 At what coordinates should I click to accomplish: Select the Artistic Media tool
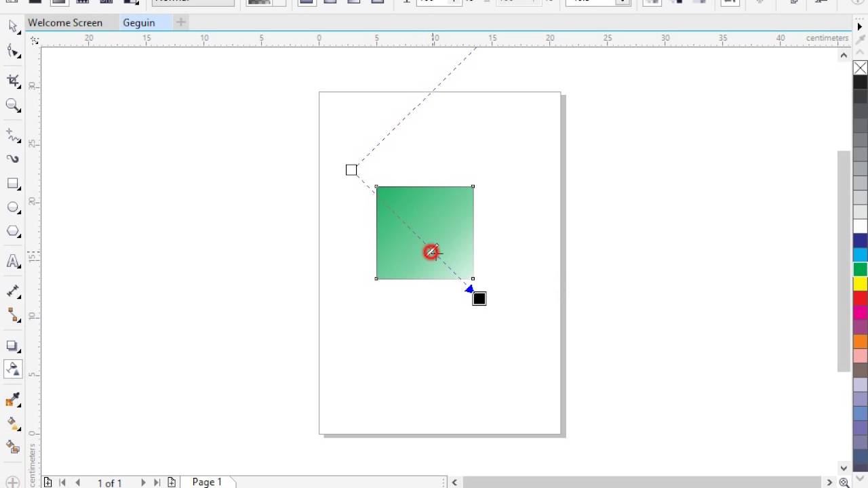click(13, 159)
